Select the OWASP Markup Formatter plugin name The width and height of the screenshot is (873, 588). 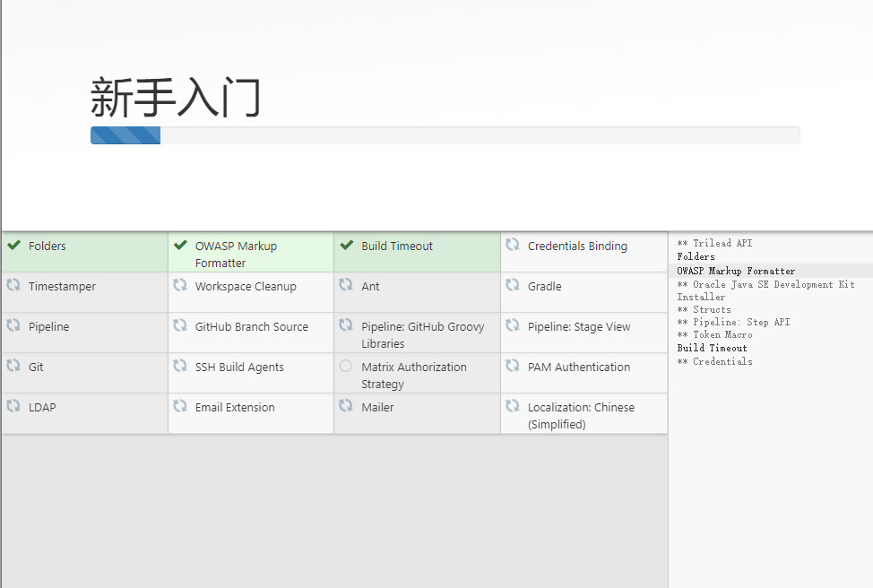tap(236, 255)
